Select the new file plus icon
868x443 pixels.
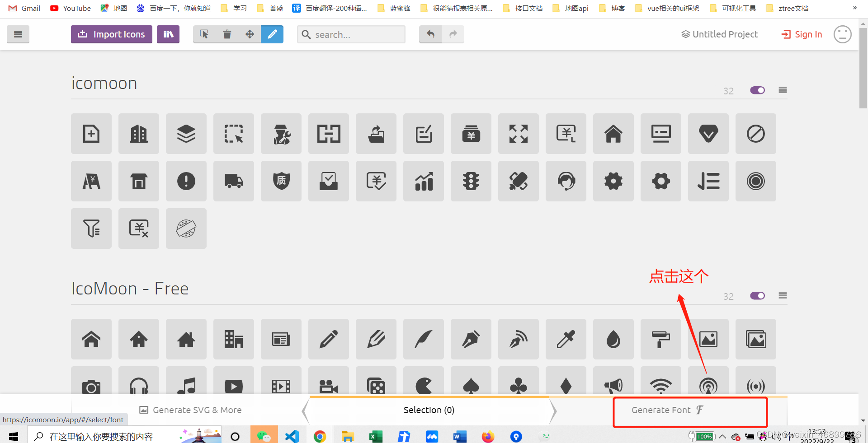pyautogui.click(x=91, y=134)
